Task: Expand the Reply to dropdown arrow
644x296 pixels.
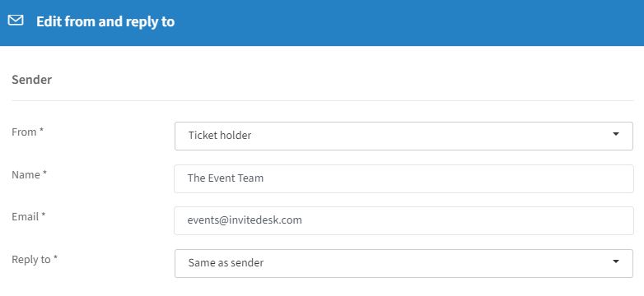Action: [616, 261]
